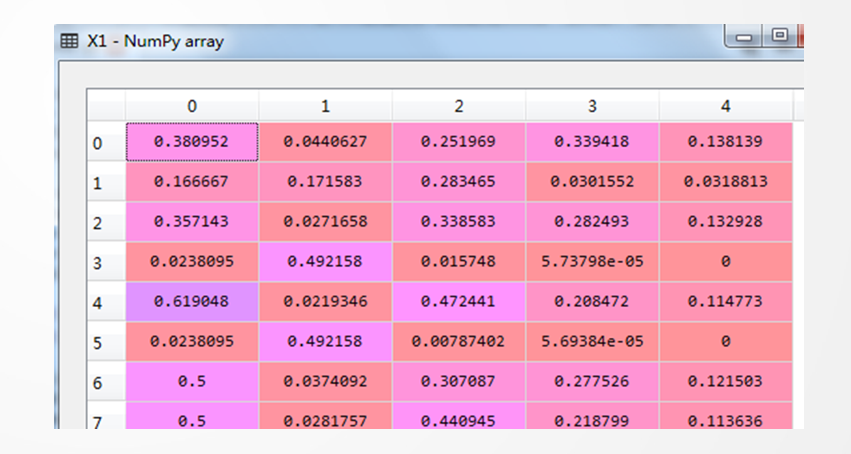Select cell with value 0.380952
The image size is (851, 454).
pos(192,142)
